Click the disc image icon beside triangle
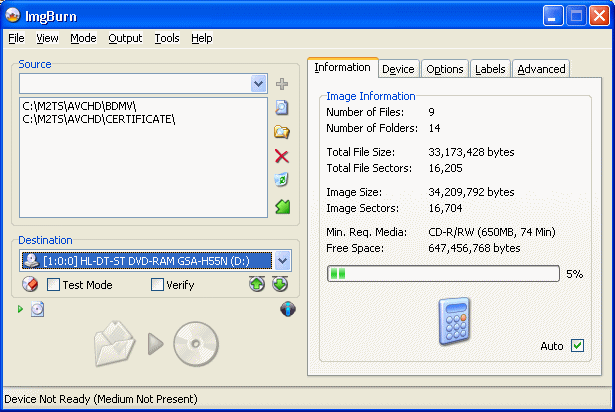Viewport: 615px width, 412px height. (x=37, y=309)
